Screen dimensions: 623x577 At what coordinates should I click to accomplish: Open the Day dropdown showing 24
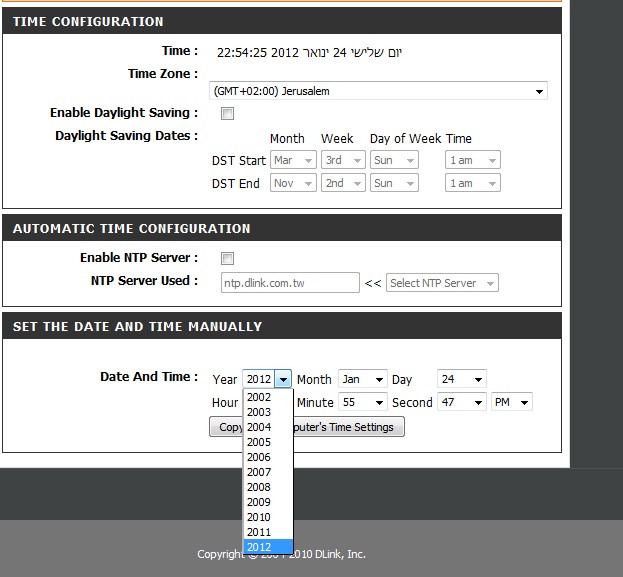tap(461, 380)
